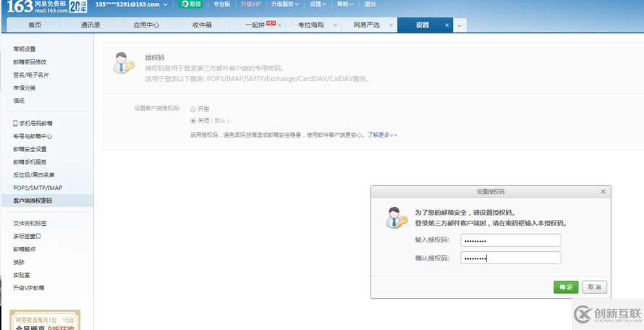Click the user key icon beside 授权码 heading
This screenshot has height=330, width=644.
pyautogui.click(x=124, y=63)
